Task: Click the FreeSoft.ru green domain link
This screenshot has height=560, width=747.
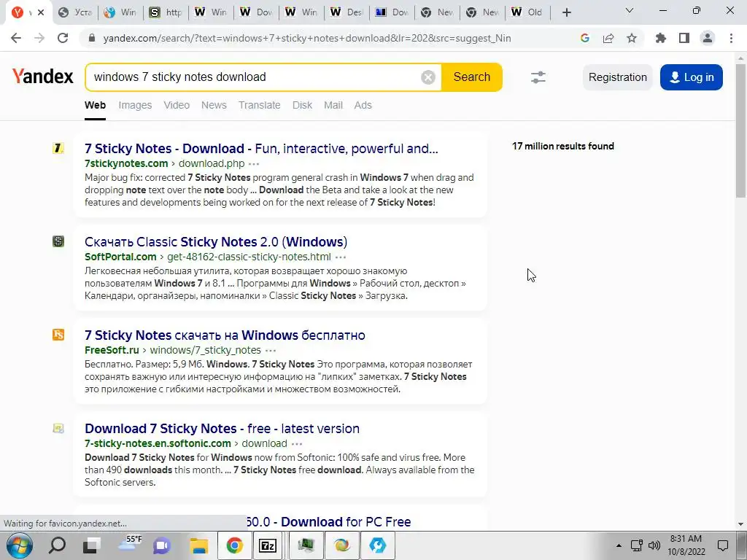Action: [112, 350]
